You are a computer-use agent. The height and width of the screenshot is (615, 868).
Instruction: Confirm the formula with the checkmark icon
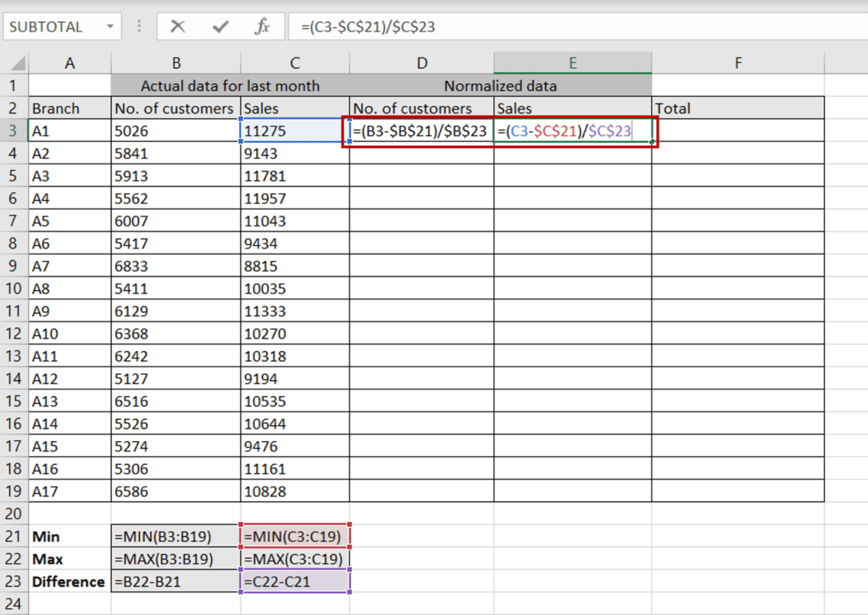(220, 26)
